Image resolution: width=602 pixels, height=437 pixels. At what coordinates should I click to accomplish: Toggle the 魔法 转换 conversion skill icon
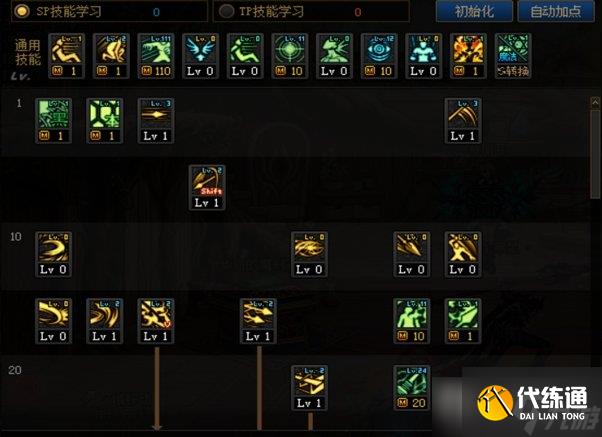pyautogui.click(x=513, y=56)
